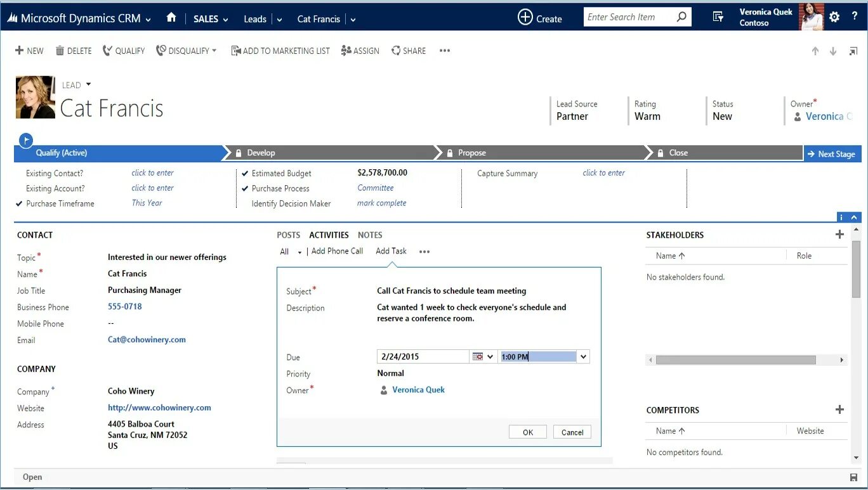Switch to the NOTES tab
868x490 pixels.
pos(370,235)
